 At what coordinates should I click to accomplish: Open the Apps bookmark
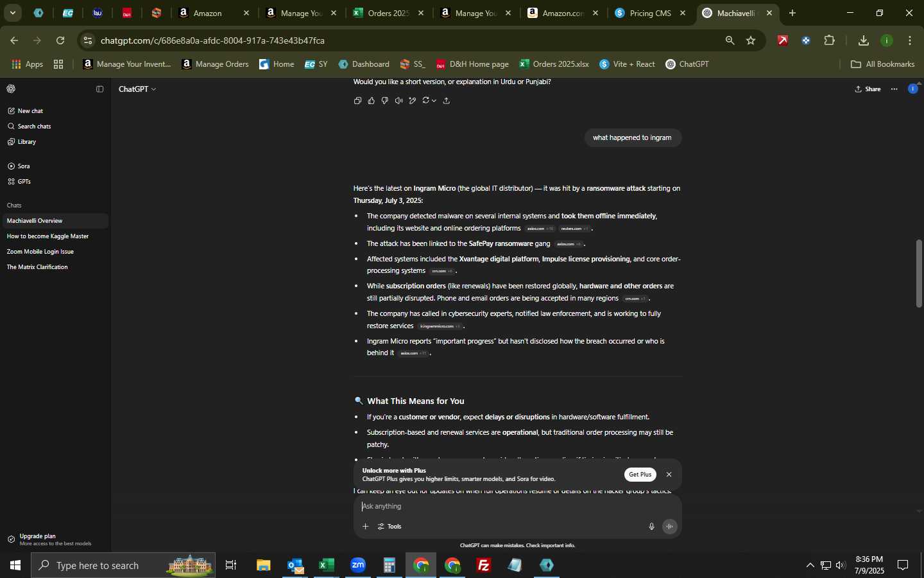coord(28,64)
